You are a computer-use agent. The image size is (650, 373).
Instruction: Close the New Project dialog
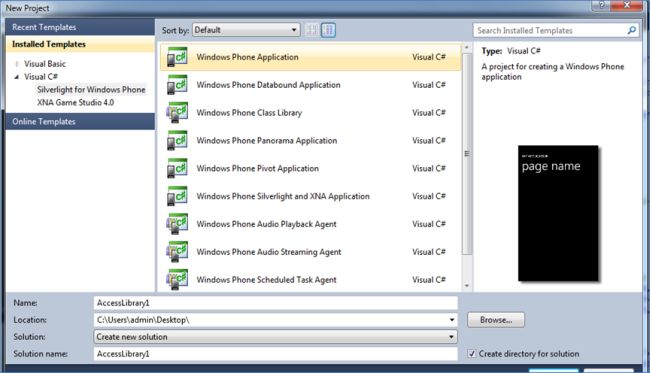pyautogui.click(x=627, y=5)
